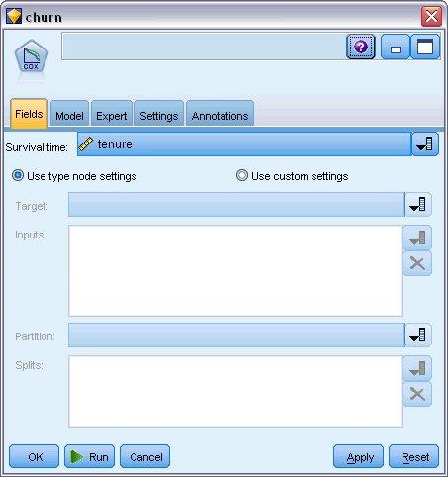Click the Cox node icon
The width and height of the screenshot is (448, 477).
tap(32, 57)
